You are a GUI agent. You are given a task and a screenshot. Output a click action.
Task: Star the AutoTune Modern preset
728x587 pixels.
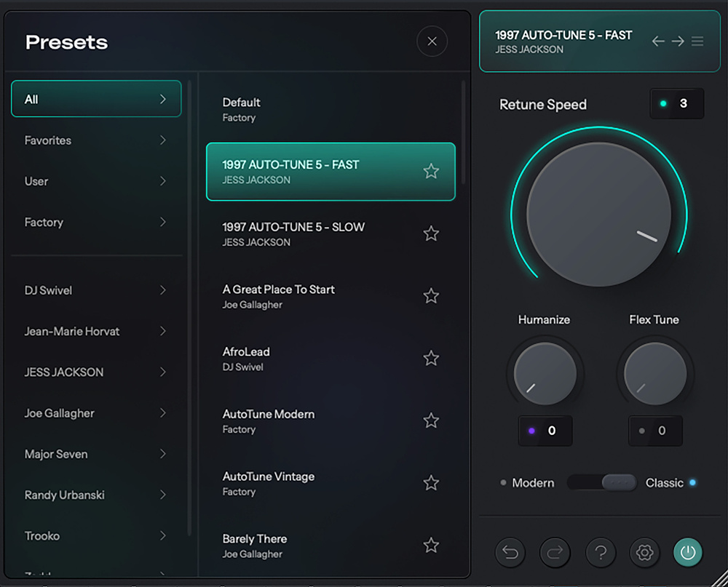click(431, 420)
